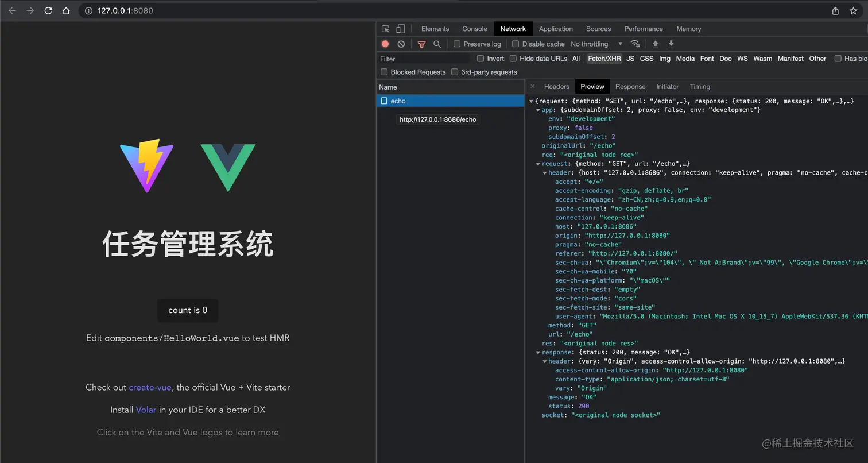Filter requests by JS type
This screenshot has width=868, height=463.
click(630, 59)
